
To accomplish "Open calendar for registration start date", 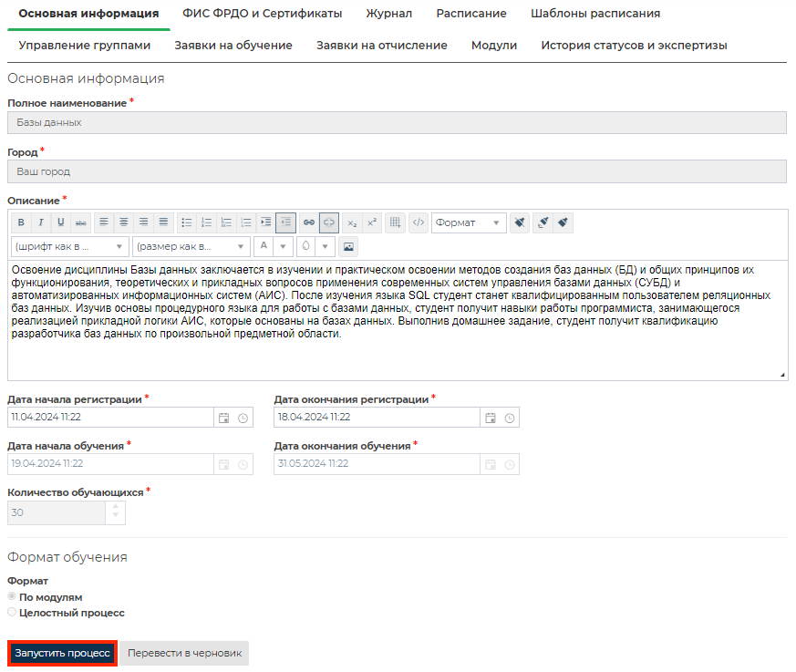I will pyautogui.click(x=223, y=418).
